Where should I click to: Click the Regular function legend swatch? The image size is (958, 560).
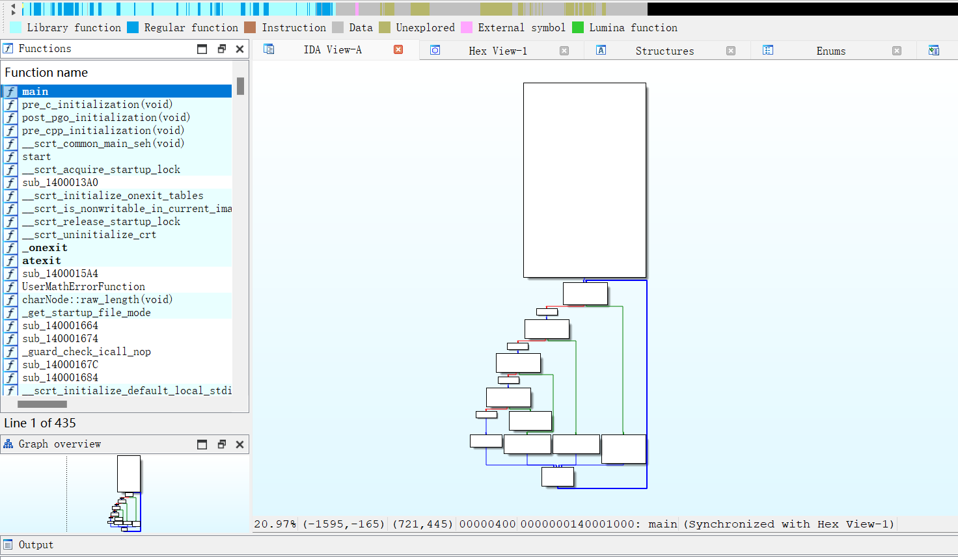pyautogui.click(x=133, y=27)
